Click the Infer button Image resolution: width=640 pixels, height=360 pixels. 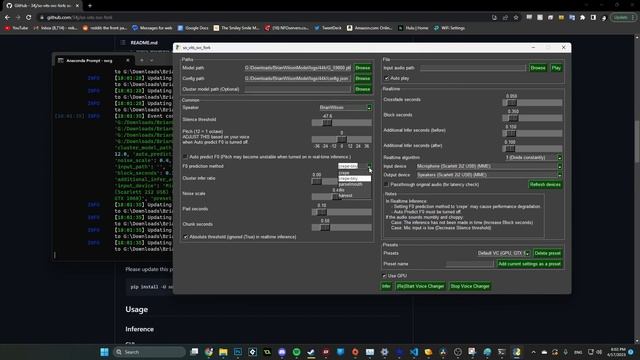click(x=386, y=286)
